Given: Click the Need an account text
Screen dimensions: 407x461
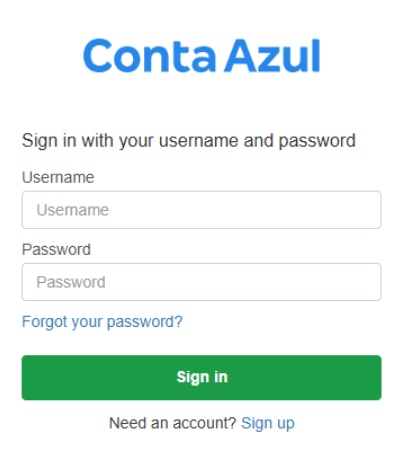Looking at the screenshot, I should tap(173, 423).
